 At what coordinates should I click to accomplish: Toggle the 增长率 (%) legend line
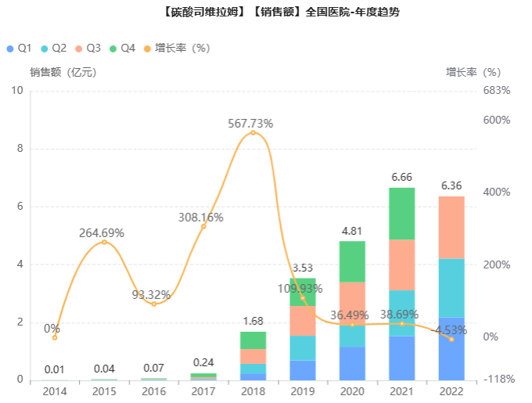point(177,49)
